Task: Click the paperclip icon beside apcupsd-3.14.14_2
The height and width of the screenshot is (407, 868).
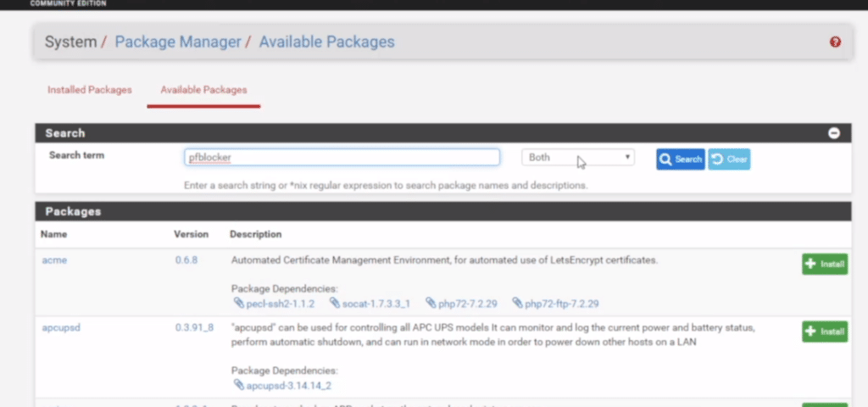Action: click(x=237, y=385)
